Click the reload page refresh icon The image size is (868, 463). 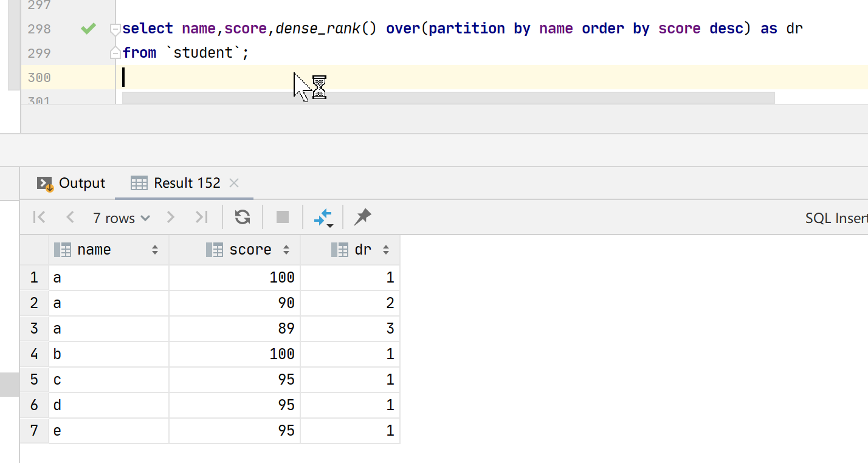(243, 218)
